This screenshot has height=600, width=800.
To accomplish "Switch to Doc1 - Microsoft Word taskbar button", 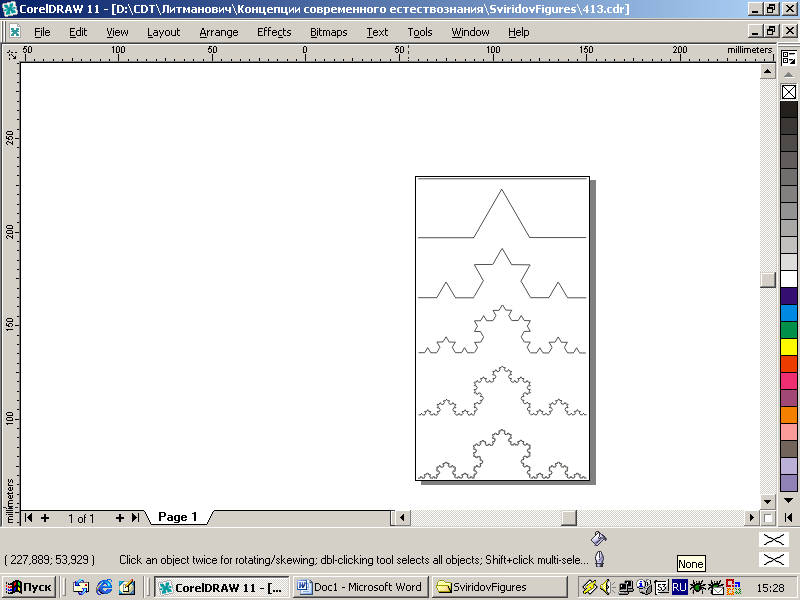I will [360, 587].
